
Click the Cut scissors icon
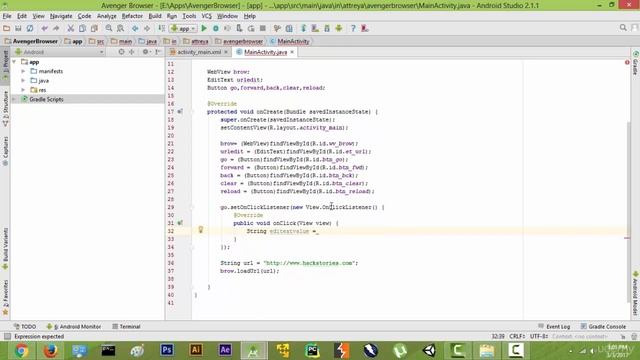tap(71, 28)
